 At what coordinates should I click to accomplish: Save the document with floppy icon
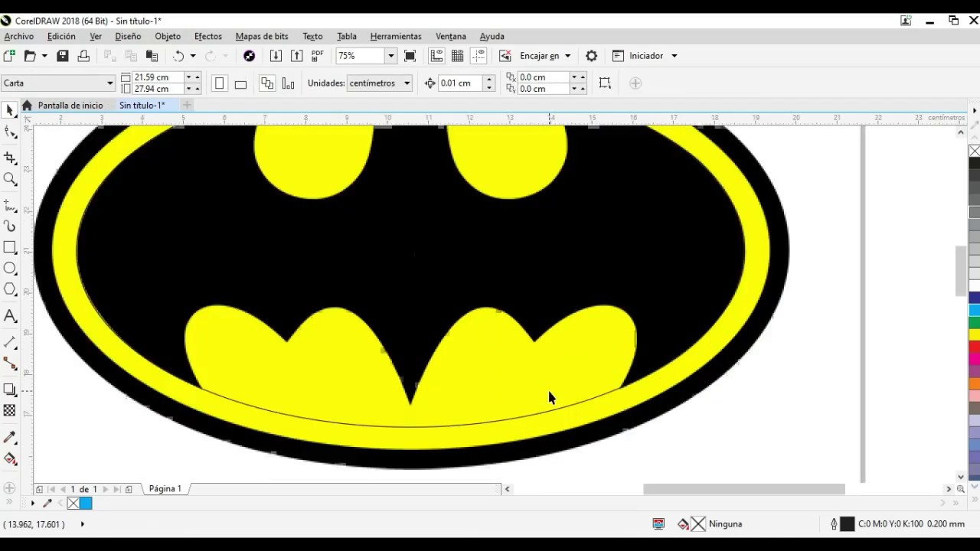(63, 56)
